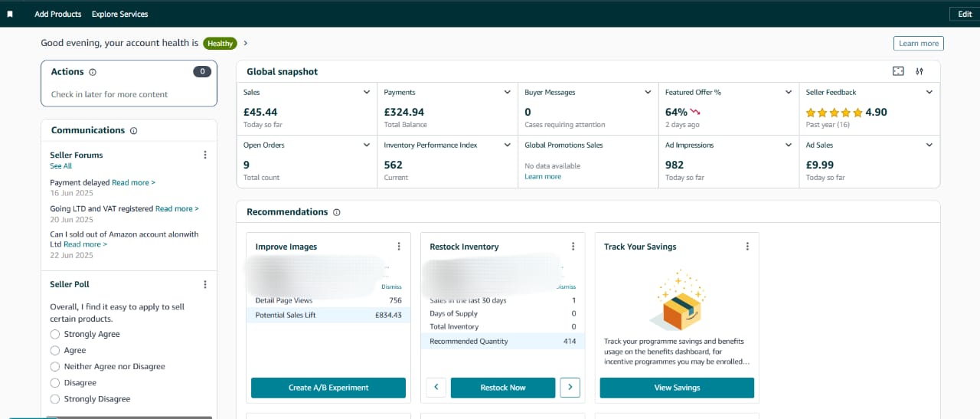Choose the Disagree radio button
Screen dimensions: 980x419
pos(55,383)
